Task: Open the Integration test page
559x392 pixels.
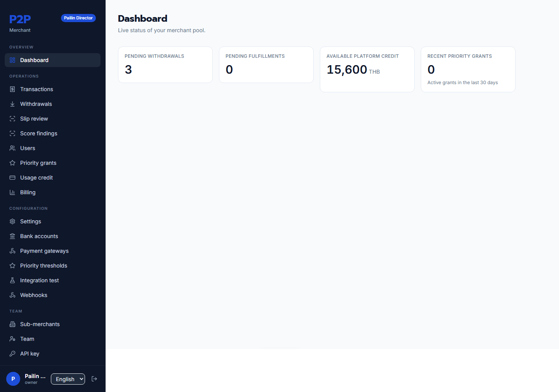Action: tap(52, 280)
